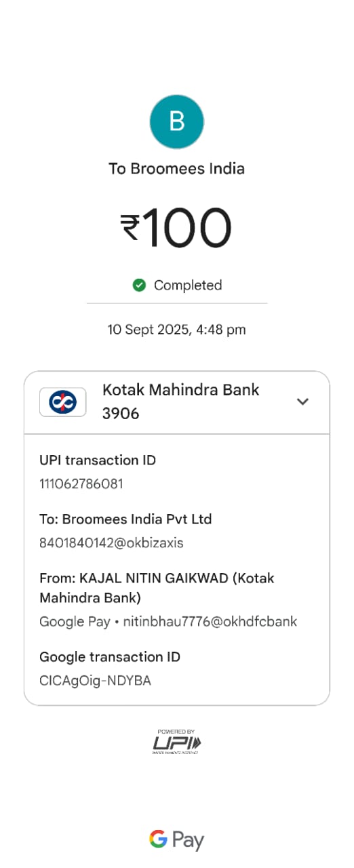Viewport: 354px width, 868px height.
Task: Click the Google transaction ID heading
Action: tap(110, 657)
